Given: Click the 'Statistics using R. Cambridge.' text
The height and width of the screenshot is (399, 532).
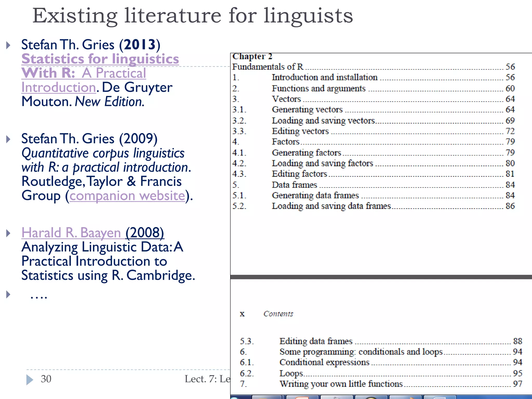Looking at the screenshot, I should pos(108,275).
